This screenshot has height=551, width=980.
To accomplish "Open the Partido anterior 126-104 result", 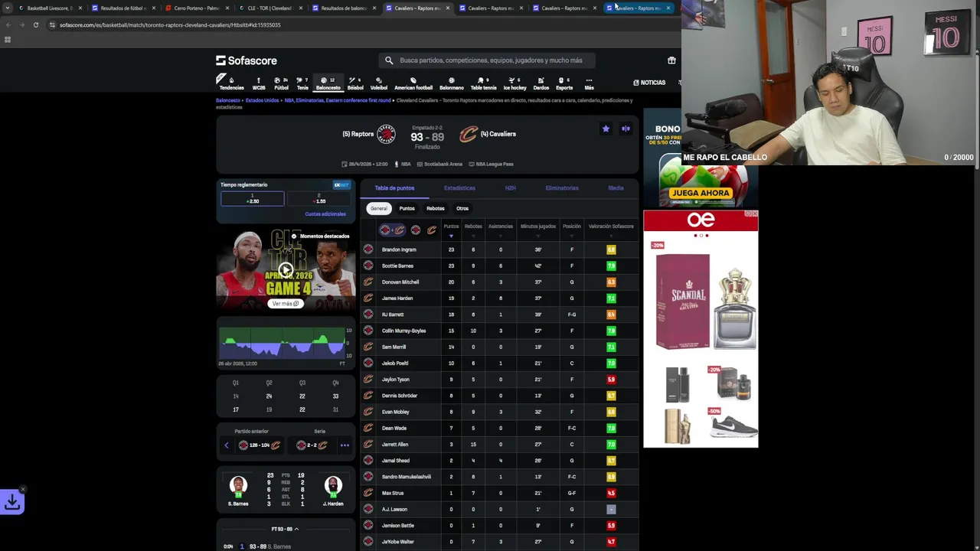I will pyautogui.click(x=260, y=445).
